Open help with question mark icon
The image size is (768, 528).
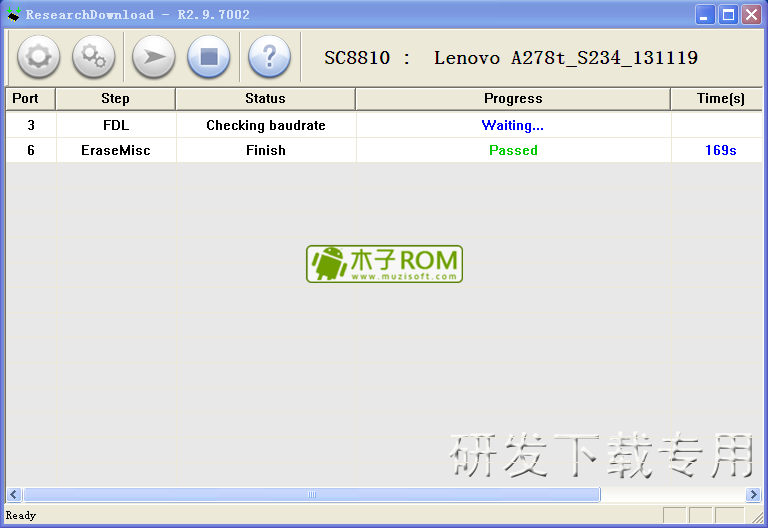tap(269, 57)
